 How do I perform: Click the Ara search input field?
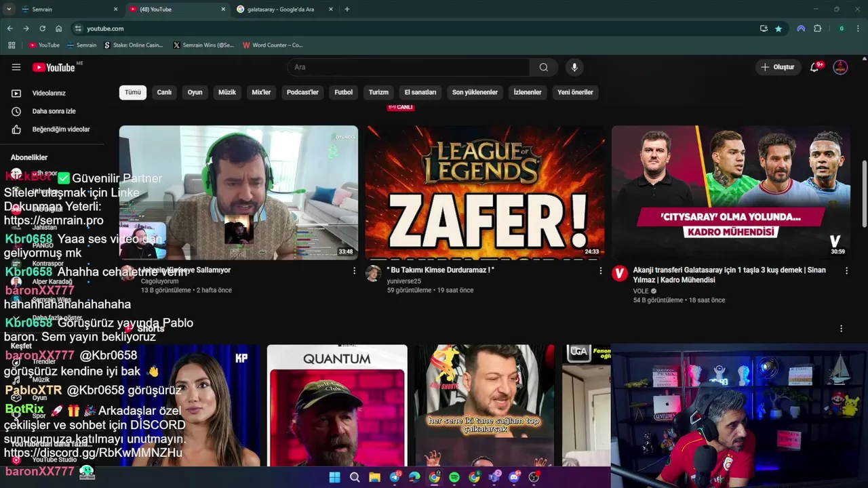(x=408, y=67)
